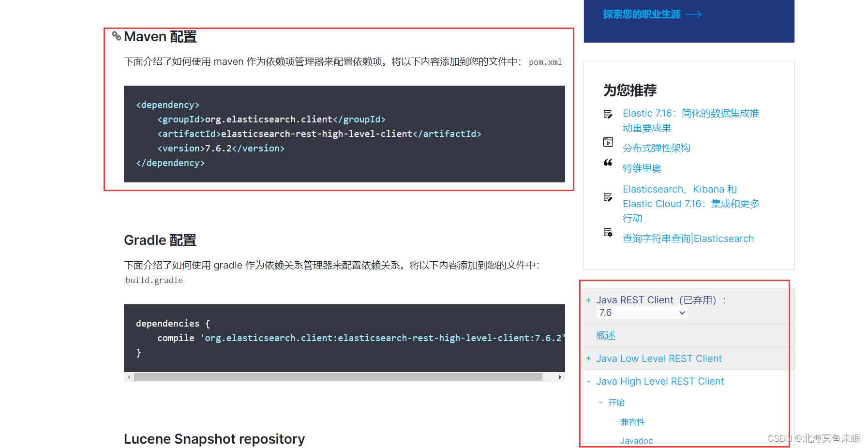
Task: Expand the Java Low Level REST Client node
Action: tap(588, 358)
